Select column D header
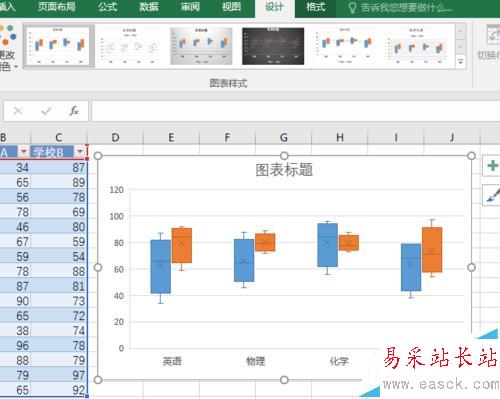Viewport: 500px width, 399px height. click(115, 137)
